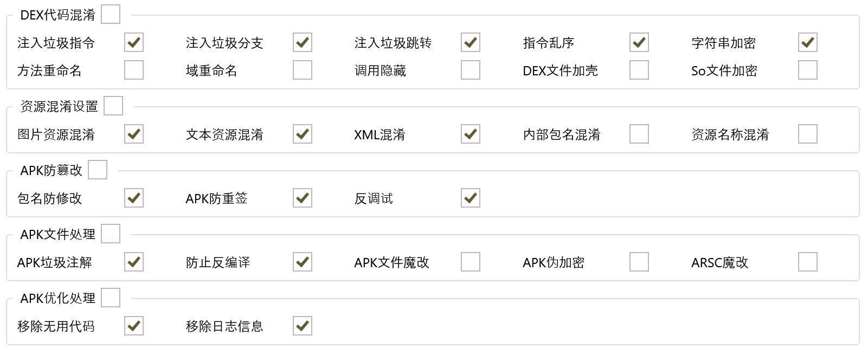Check the ARSC魔改 option
This screenshot has height=355, width=868.
[x=808, y=262]
